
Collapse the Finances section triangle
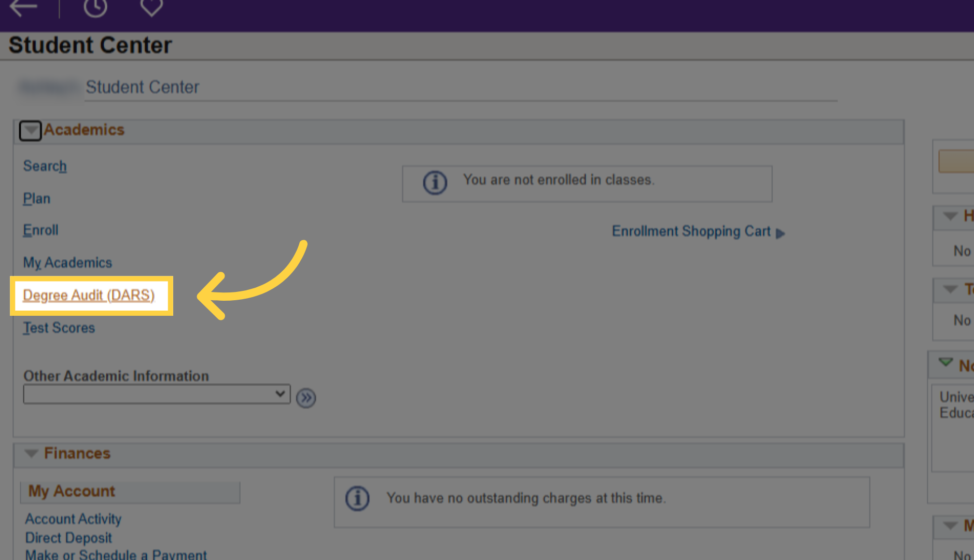[x=32, y=453]
